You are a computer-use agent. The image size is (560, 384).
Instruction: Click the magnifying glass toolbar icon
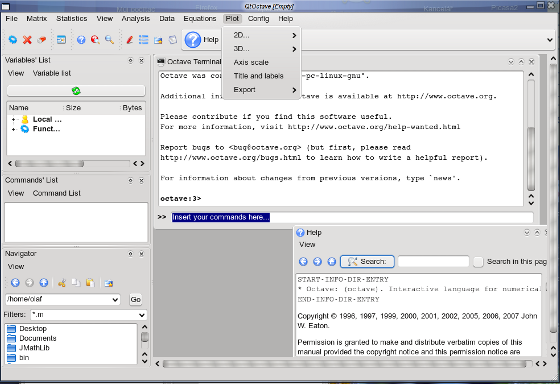109,40
